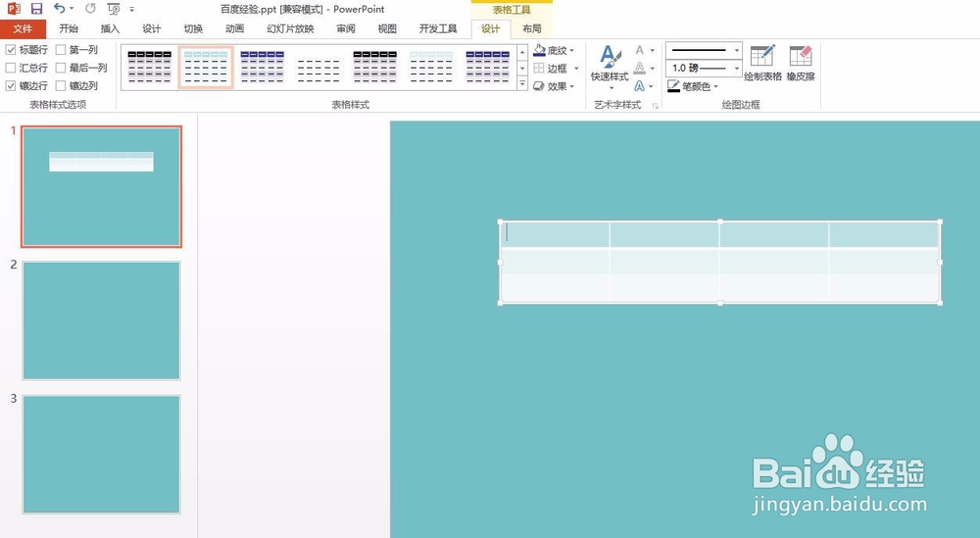This screenshot has width=980, height=538.
Task: Expand the full table styles gallery
Action: pos(522,83)
